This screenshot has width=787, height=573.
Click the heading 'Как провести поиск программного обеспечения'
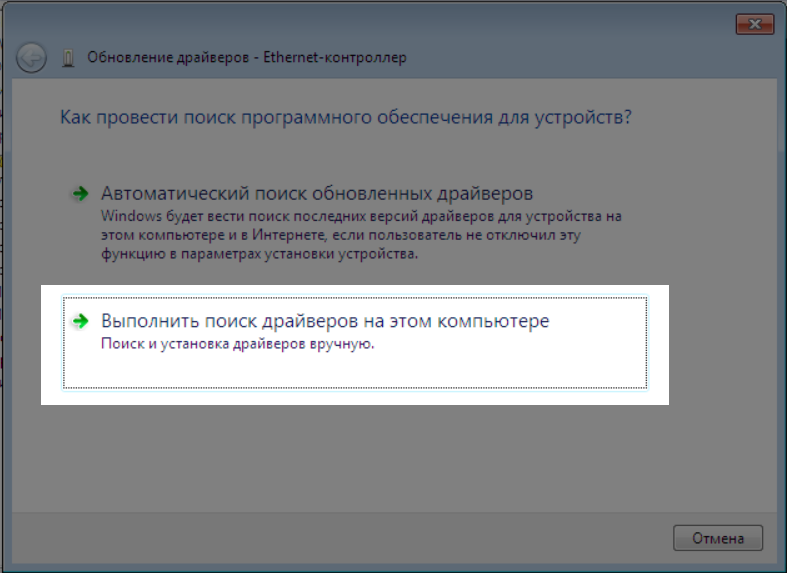tap(346, 117)
